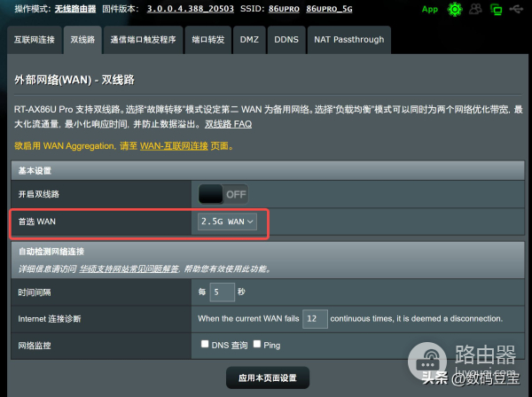
Task: Click the USB status icon
Action: click(x=516, y=9)
